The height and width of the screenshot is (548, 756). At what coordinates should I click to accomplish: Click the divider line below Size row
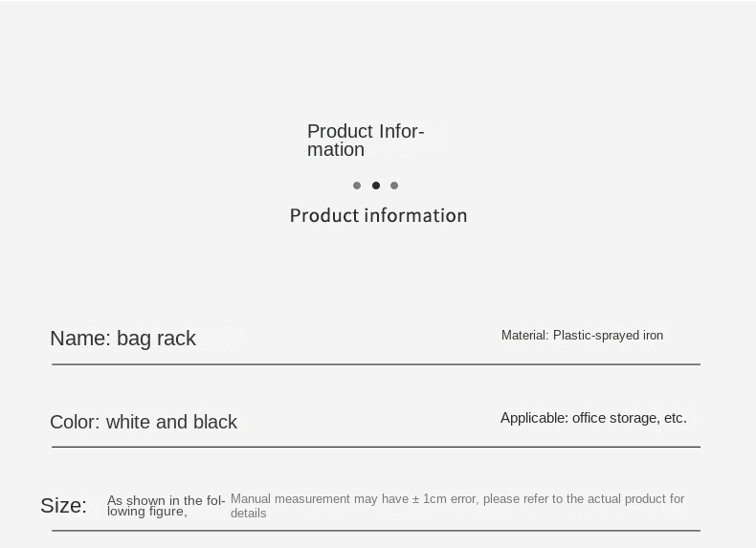pos(376,531)
